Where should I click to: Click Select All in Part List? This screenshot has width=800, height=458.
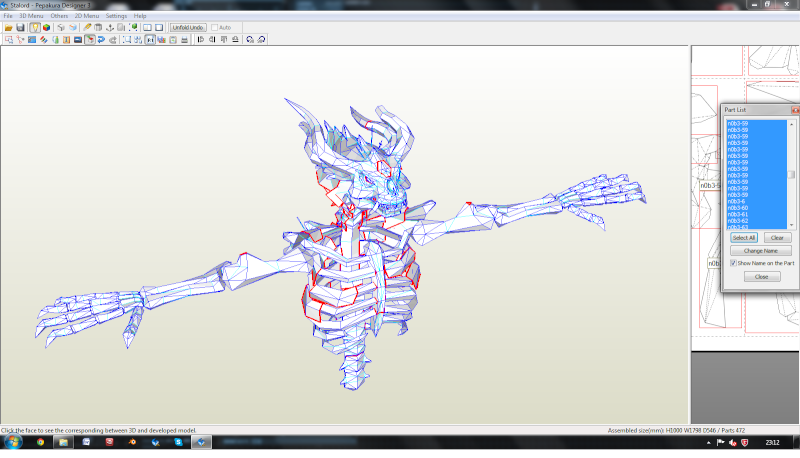click(744, 238)
